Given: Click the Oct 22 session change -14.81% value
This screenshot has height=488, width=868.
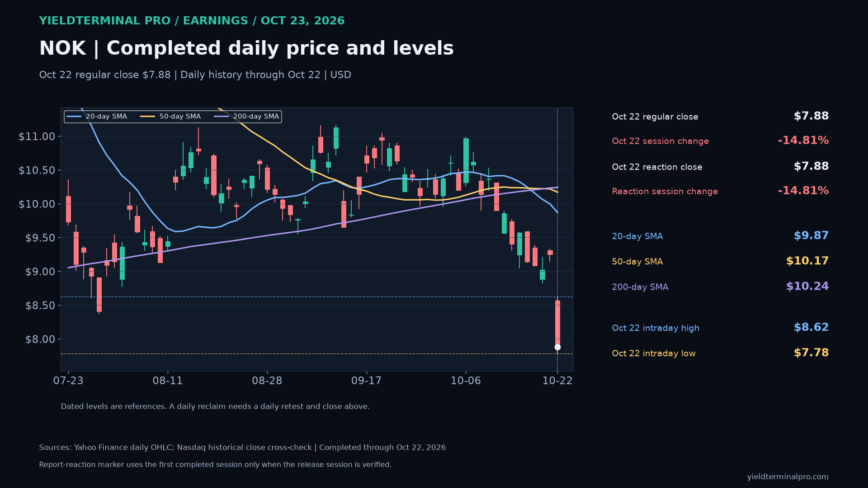Looking at the screenshot, I should [803, 141].
